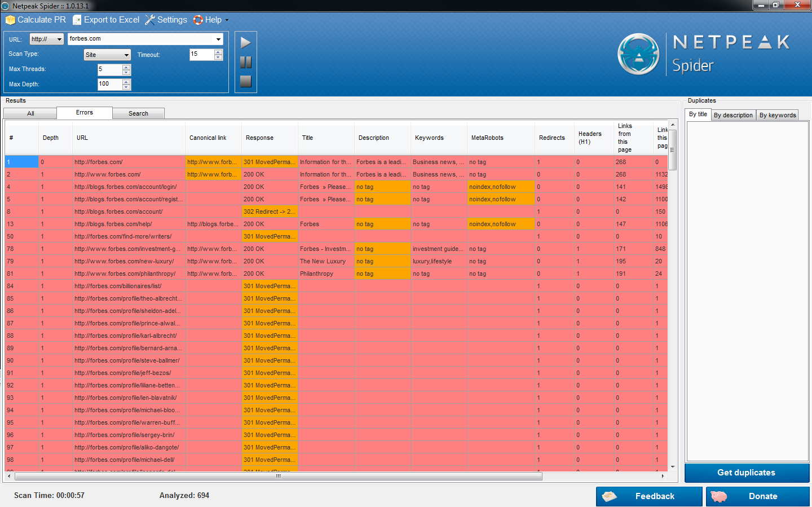Open the Help menu
The image size is (812, 507).
(210, 20)
